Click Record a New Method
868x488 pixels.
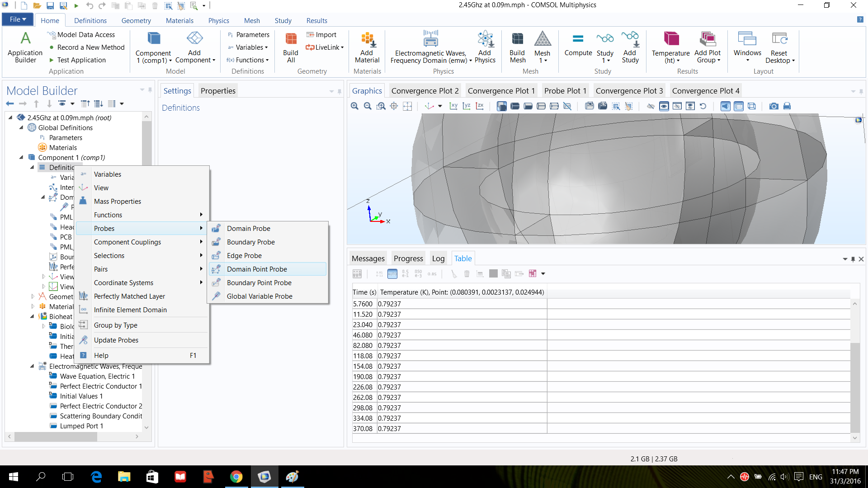point(87,47)
